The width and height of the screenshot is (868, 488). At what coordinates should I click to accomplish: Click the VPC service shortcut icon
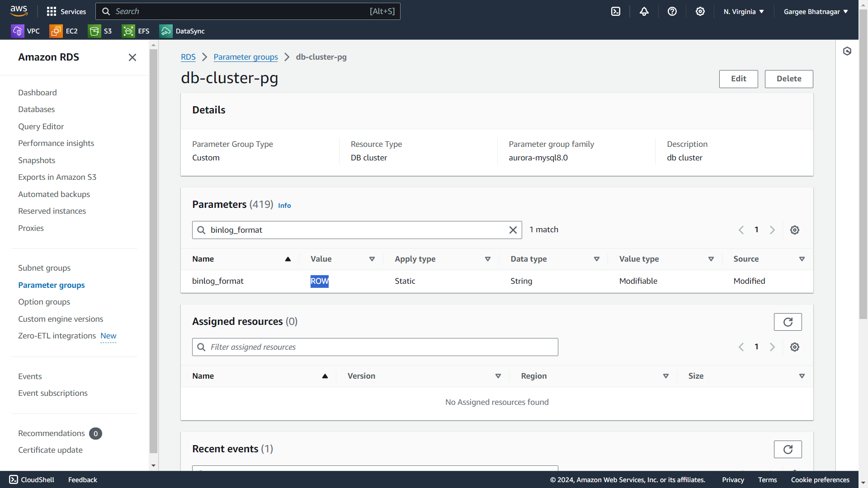click(x=18, y=31)
